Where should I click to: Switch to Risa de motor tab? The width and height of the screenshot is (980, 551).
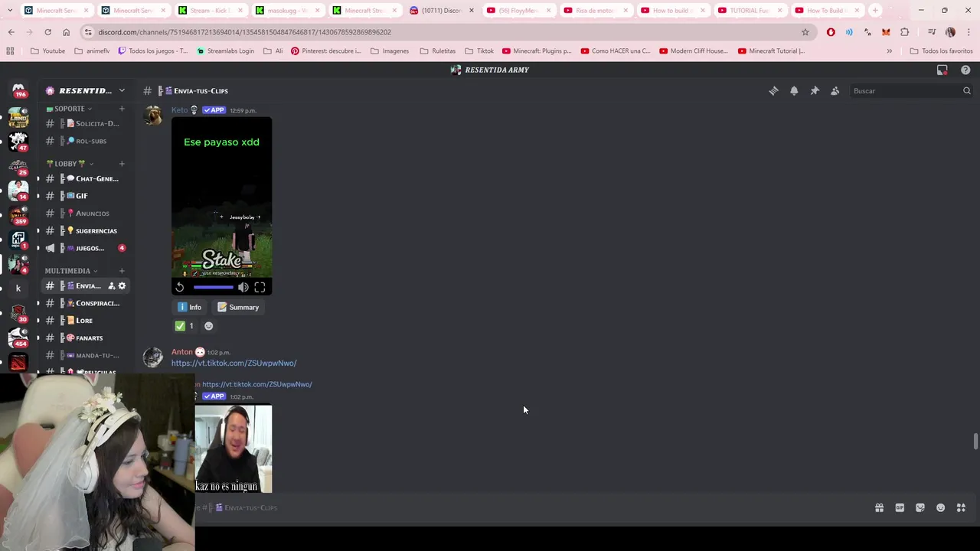pos(595,11)
